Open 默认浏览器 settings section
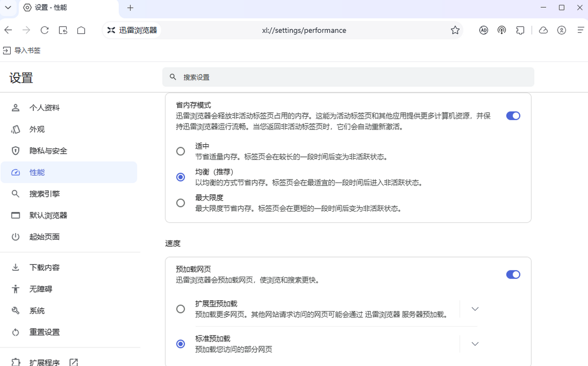This screenshot has width=588, height=366. coord(69,215)
